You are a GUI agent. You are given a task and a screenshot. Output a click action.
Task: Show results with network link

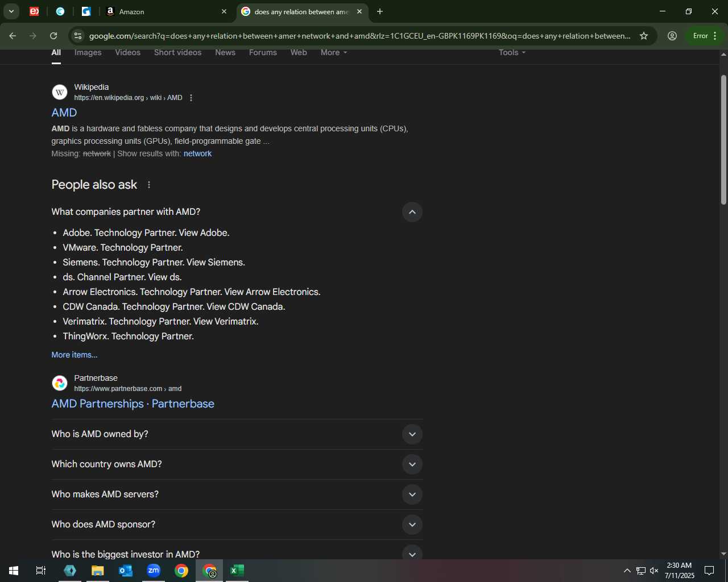197,153
